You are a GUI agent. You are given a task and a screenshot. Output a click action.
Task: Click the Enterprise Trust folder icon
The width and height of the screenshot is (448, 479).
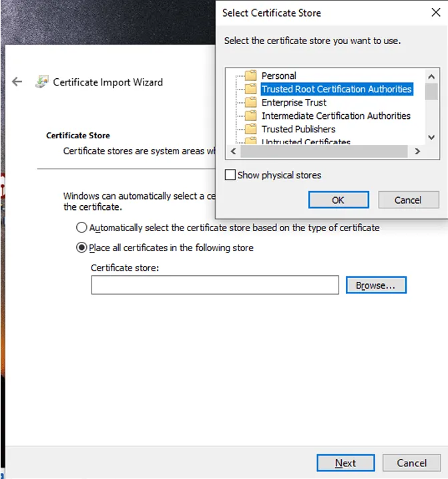point(251,102)
